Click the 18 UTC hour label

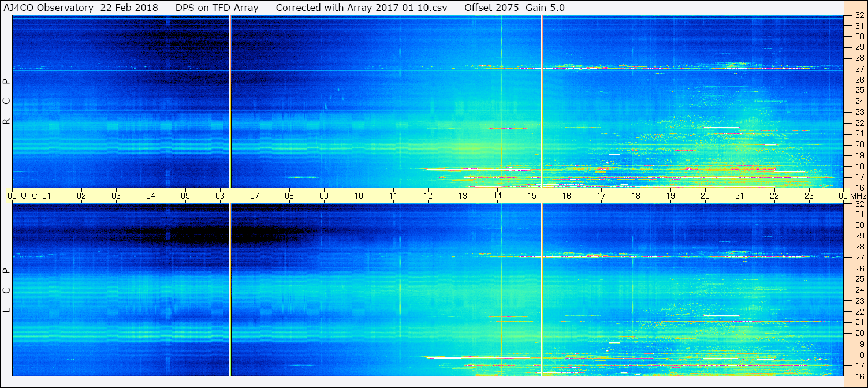point(636,196)
